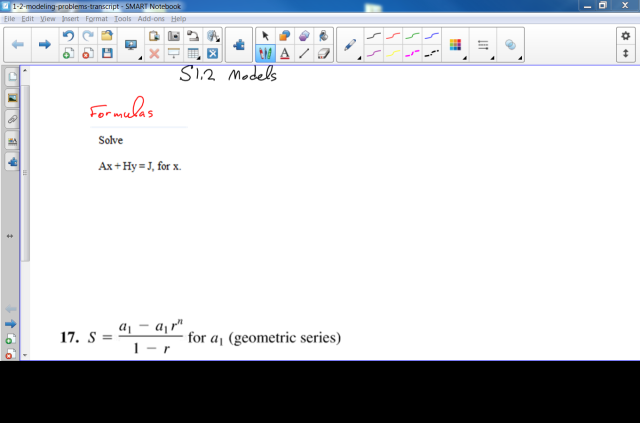The image size is (640, 423).
Task: Pick the Select arrow pointer tool
Action: pyautogui.click(x=265, y=36)
